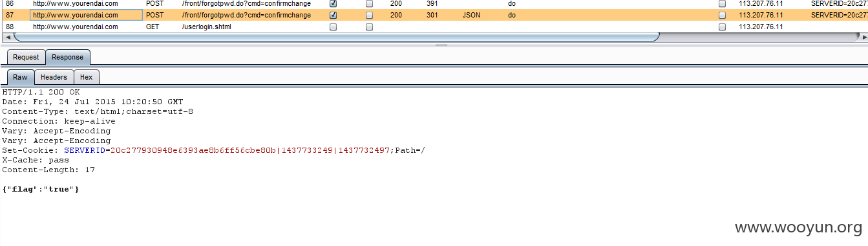Image resolution: width=868 pixels, height=246 pixels.
Task: Switch to the Response tab
Action: click(68, 57)
